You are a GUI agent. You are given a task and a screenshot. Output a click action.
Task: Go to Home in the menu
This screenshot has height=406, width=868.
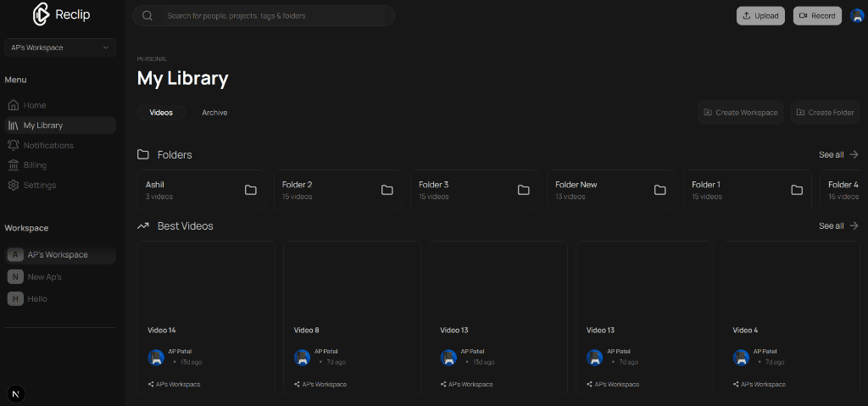[60, 105]
